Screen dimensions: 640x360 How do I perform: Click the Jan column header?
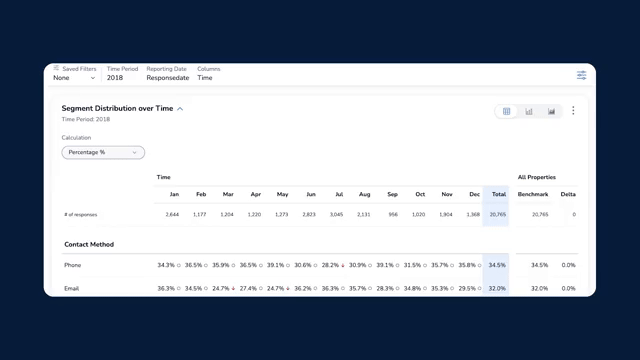(x=174, y=194)
